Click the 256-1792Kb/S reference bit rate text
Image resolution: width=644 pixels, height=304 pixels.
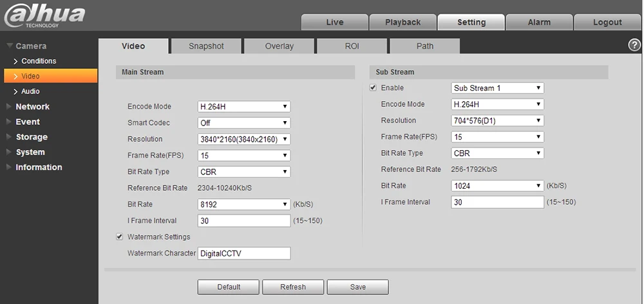click(474, 169)
